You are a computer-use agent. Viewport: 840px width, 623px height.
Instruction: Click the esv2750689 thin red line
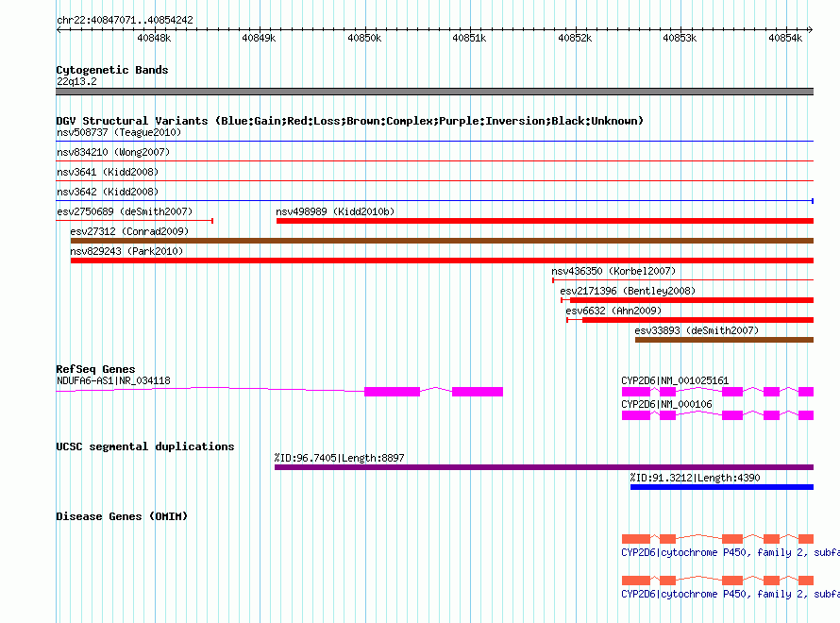[x=134, y=221]
